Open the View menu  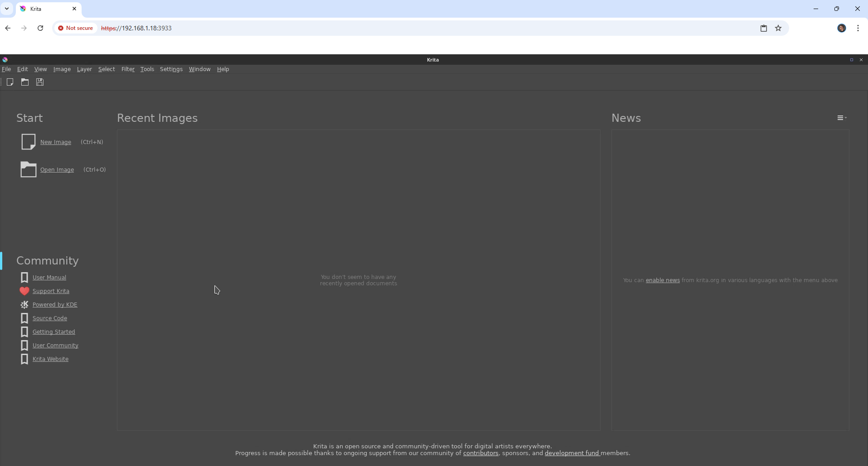click(40, 69)
